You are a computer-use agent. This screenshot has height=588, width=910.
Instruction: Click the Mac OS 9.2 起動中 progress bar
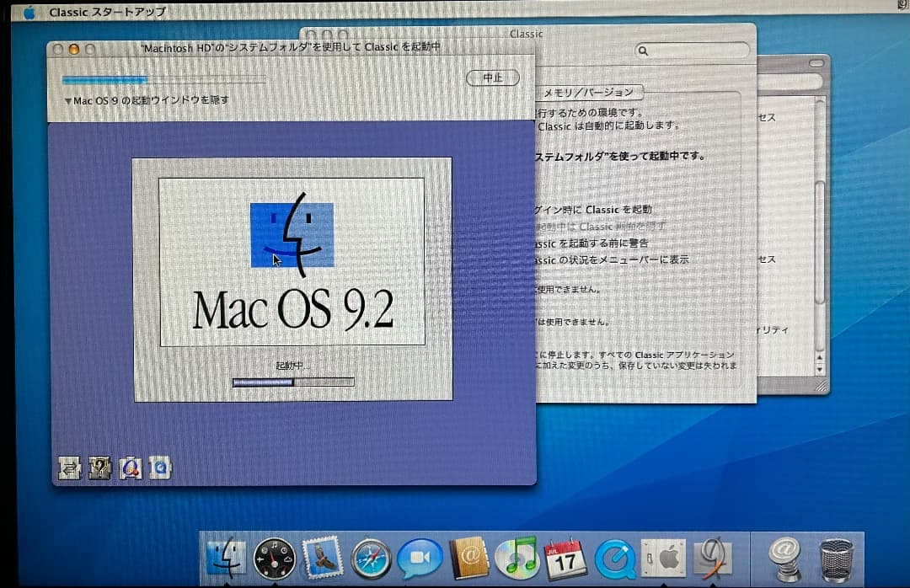point(292,382)
